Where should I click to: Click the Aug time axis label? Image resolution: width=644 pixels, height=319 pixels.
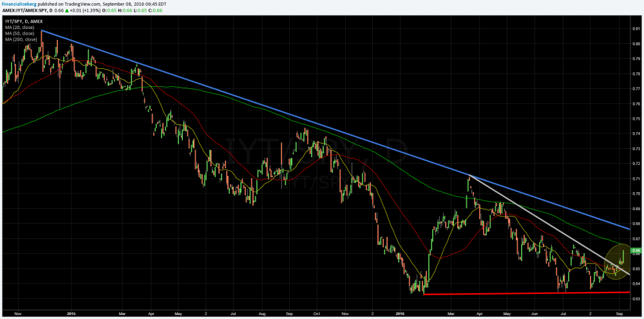[261, 313]
